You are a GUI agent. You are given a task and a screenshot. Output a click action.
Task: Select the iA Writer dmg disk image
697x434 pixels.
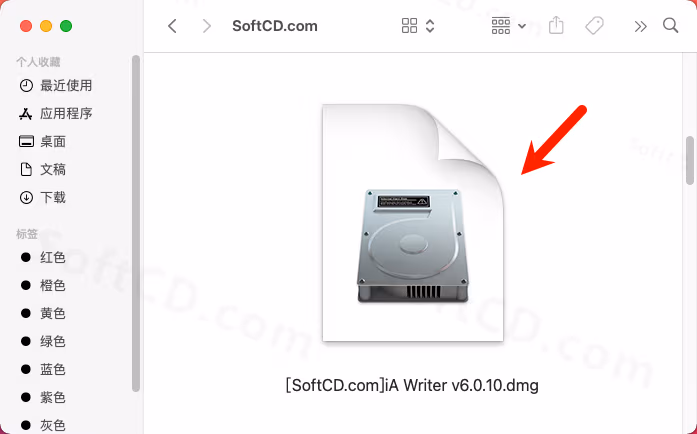[x=413, y=223]
